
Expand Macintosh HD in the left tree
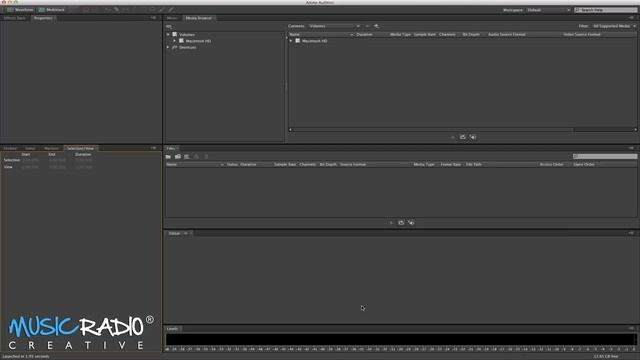[175, 41]
